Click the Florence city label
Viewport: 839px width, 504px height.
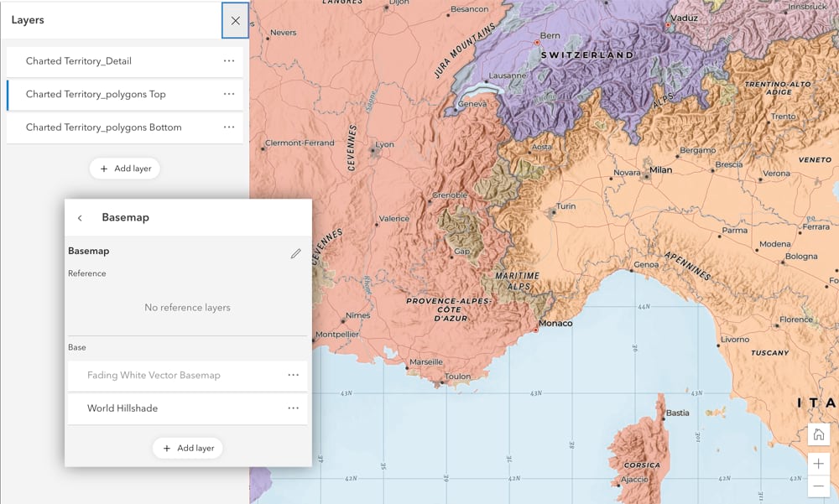[x=795, y=320]
